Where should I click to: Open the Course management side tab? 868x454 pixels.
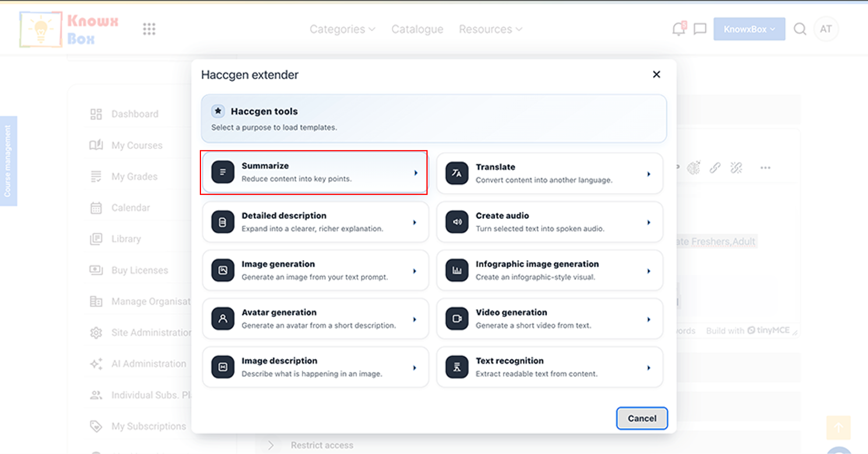click(8, 161)
